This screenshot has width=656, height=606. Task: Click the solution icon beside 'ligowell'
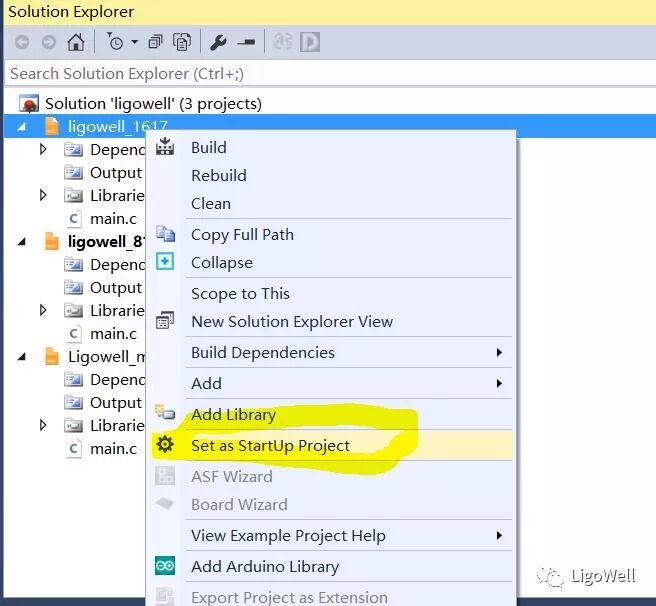(29, 104)
